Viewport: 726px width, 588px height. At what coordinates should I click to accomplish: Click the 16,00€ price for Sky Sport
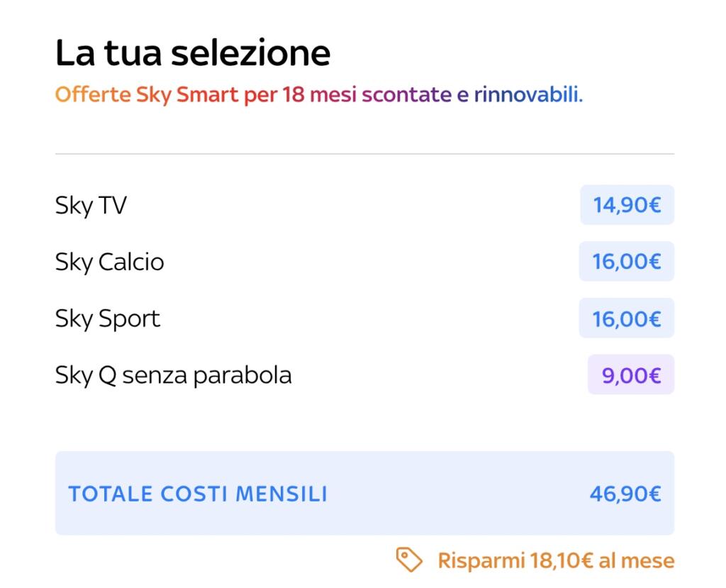627,318
